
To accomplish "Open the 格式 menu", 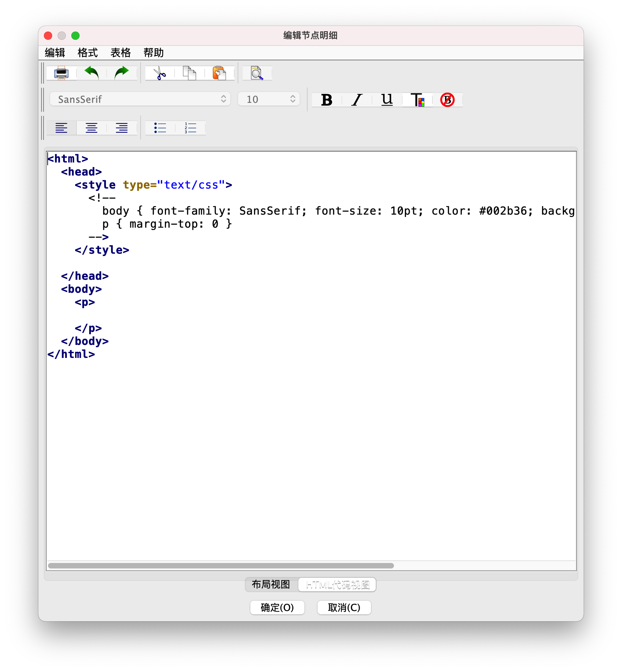I will 88,53.
